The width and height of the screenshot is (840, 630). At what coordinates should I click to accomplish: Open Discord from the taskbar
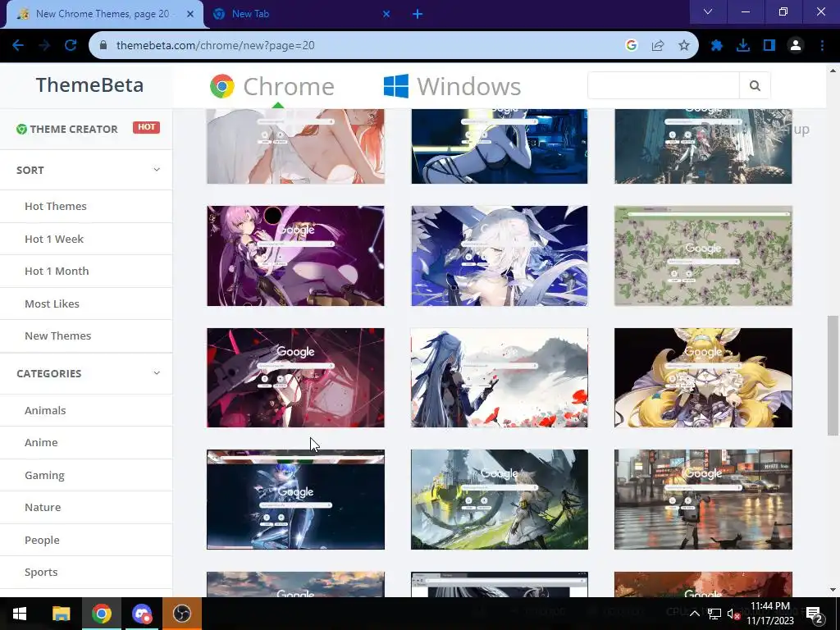point(142,614)
